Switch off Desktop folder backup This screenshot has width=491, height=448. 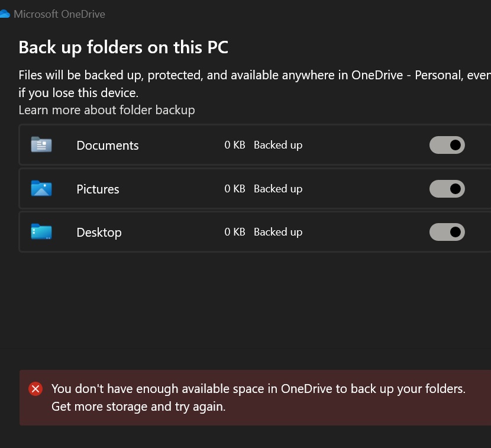click(447, 232)
